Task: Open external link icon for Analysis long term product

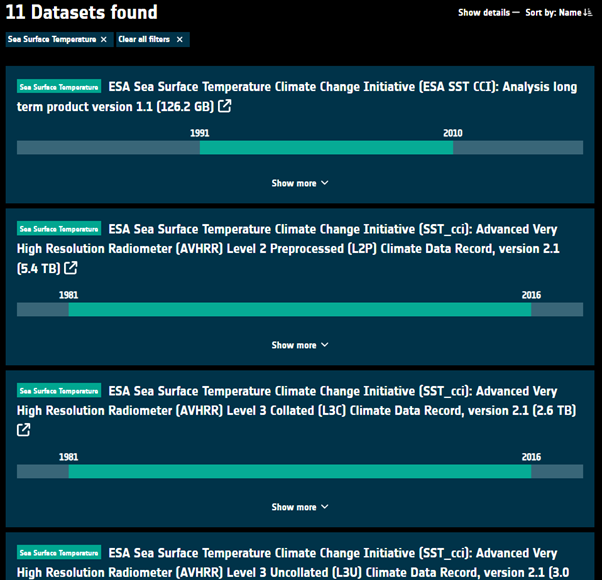Action: tap(225, 107)
